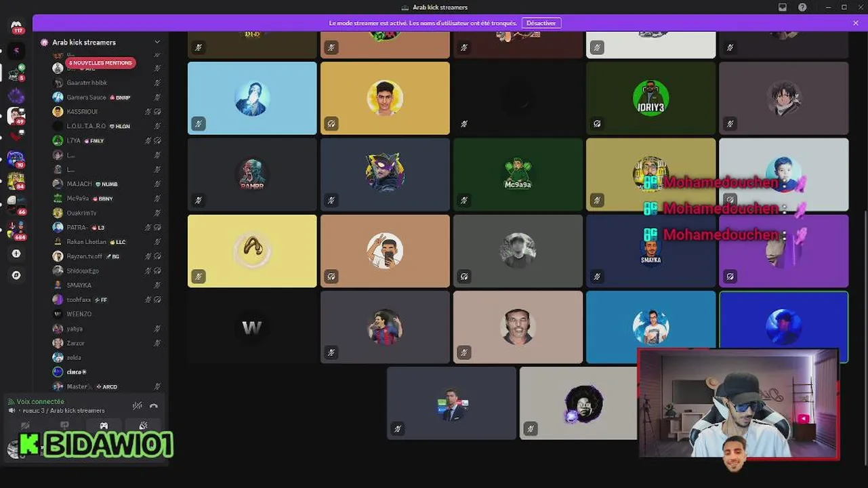This screenshot has width=868, height=488.
Task: Select user Rakan Lhotlan in voice list
Action: click(106, 242)
